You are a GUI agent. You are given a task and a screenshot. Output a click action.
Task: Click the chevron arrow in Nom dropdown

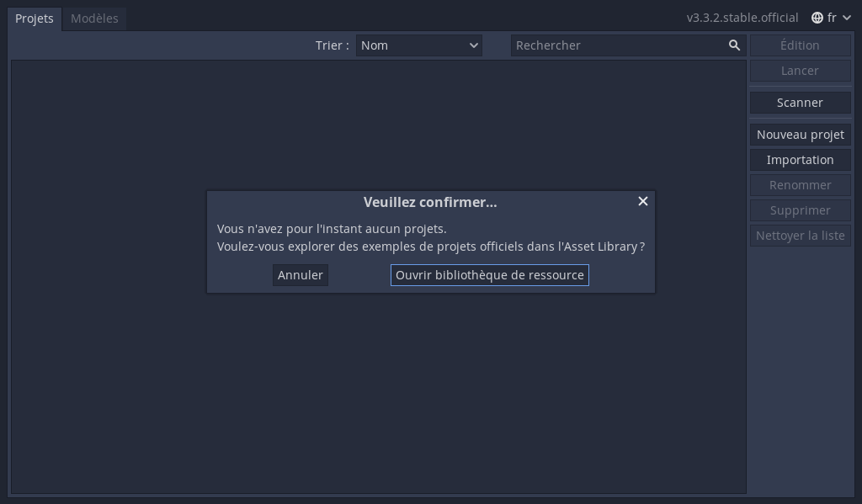tap(473, 45)
